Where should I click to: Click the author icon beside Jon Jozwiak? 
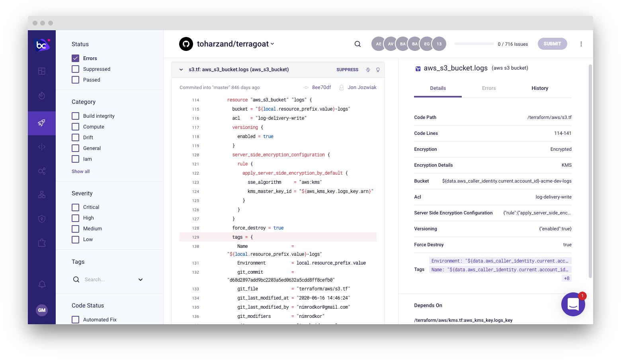pos(342,88)
